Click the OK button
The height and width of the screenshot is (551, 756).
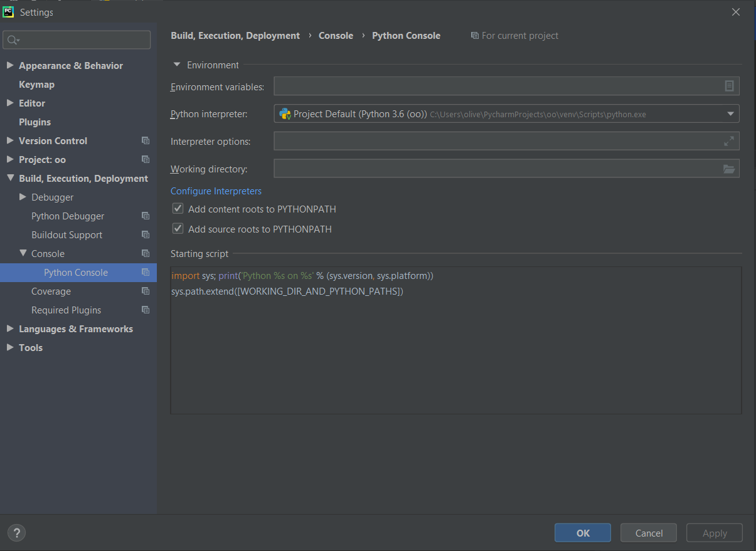583,533
